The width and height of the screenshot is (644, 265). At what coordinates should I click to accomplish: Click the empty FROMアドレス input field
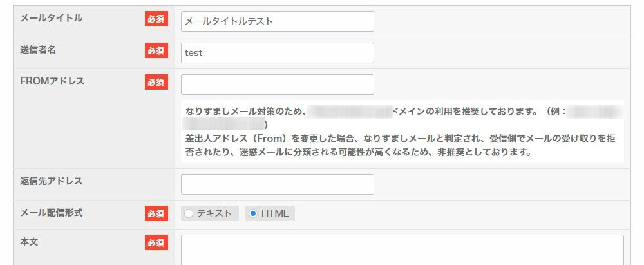click(277, 84)
